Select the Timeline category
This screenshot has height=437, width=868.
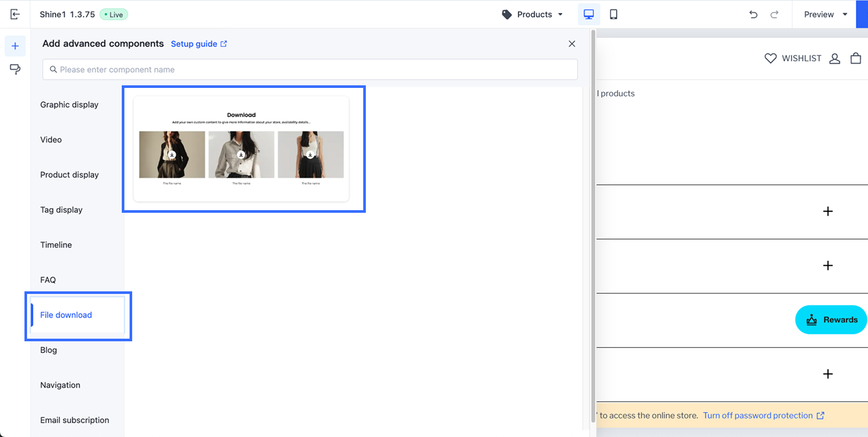tap(56, 245)
